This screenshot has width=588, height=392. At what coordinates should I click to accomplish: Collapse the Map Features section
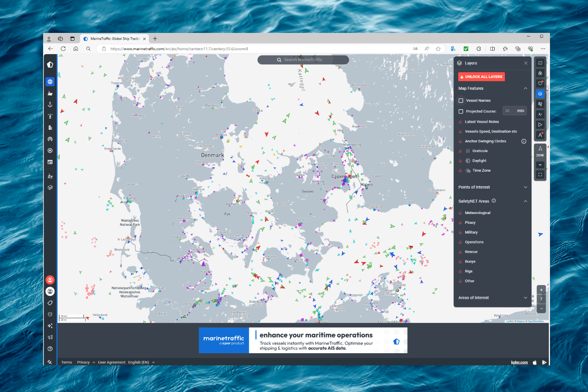[525, 88]
